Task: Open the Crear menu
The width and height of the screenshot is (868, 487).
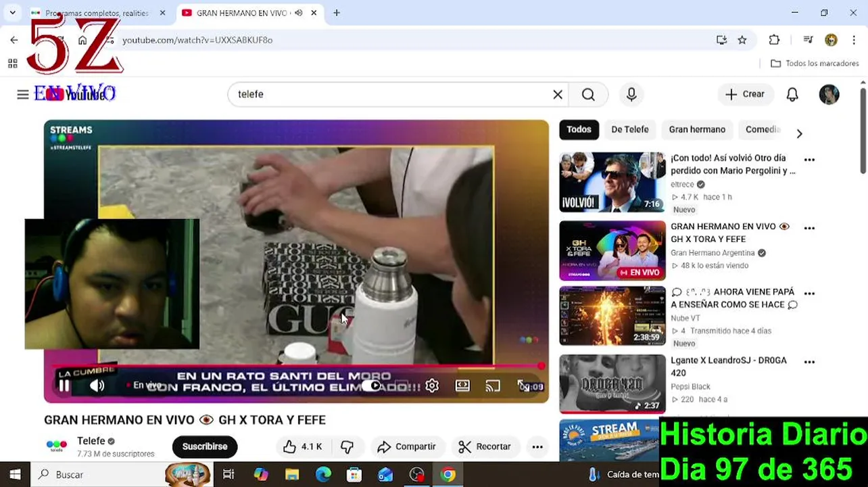Action: (x=745, y=95)
